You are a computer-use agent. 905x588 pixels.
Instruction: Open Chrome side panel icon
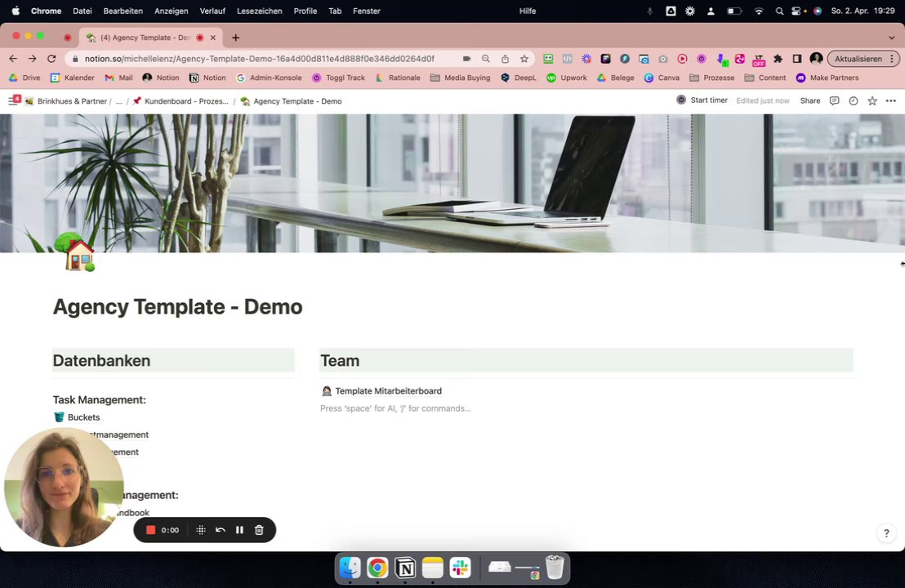797,58
